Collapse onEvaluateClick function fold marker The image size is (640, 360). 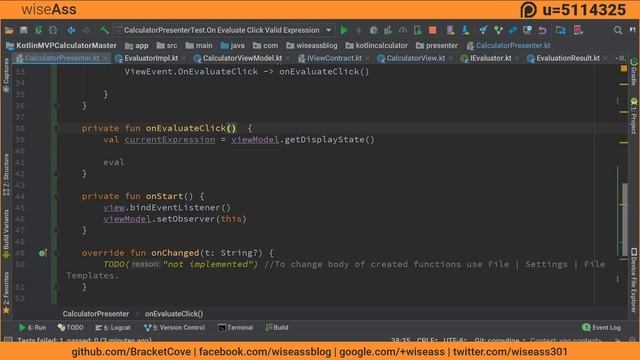click(x=57, y=129)
